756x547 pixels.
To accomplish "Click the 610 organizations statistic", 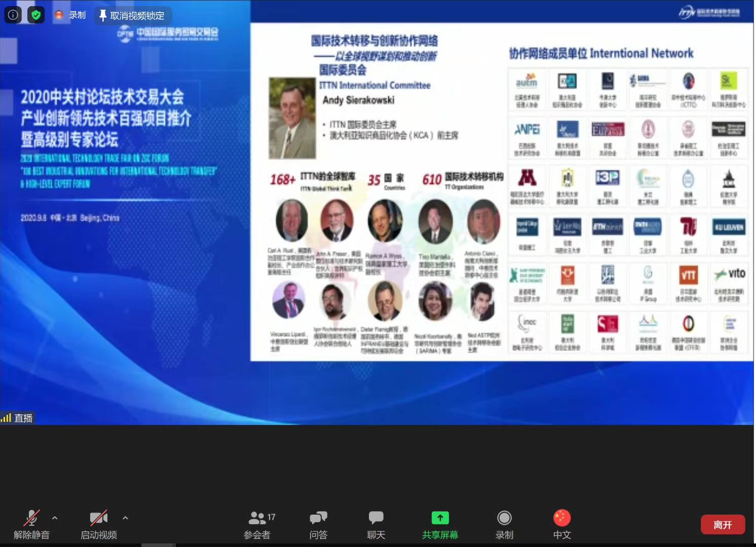I will [432, 179].
